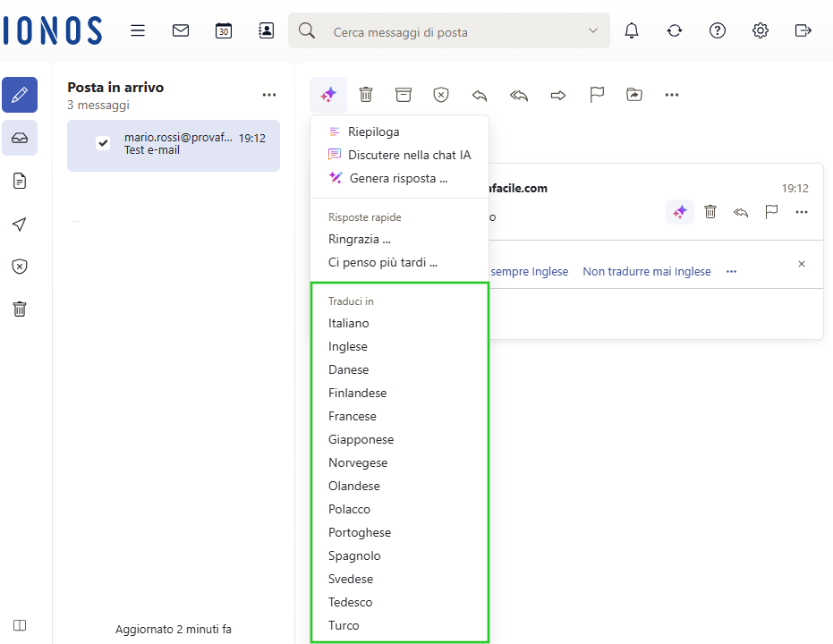Open Posta in arrivo more options menu
The height and width of the screenshot is (644, 833).
point(269,95)
